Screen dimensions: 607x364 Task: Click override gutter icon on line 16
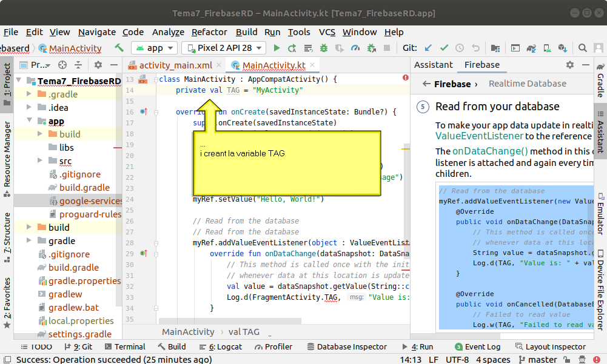pos(143,112)
